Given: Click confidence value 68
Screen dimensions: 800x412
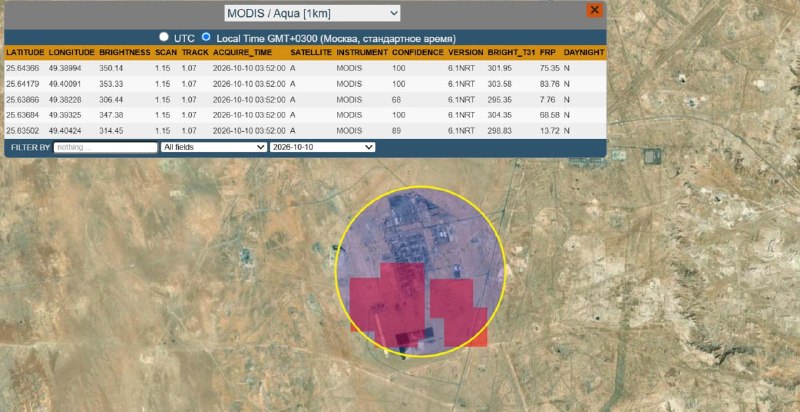Looking at the screenshot, I should tap(396, 100).
